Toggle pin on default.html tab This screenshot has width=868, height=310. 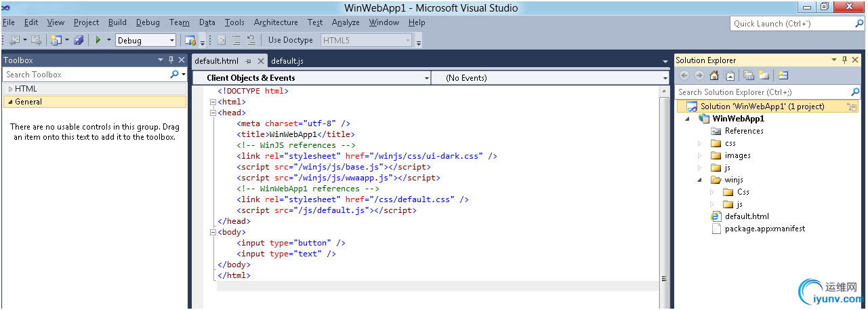tap(248, 60)
